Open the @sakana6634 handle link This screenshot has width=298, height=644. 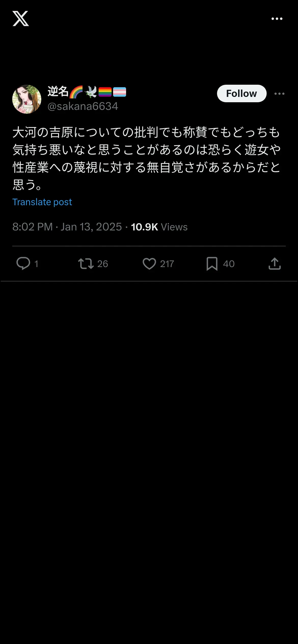tap(83, 106)
